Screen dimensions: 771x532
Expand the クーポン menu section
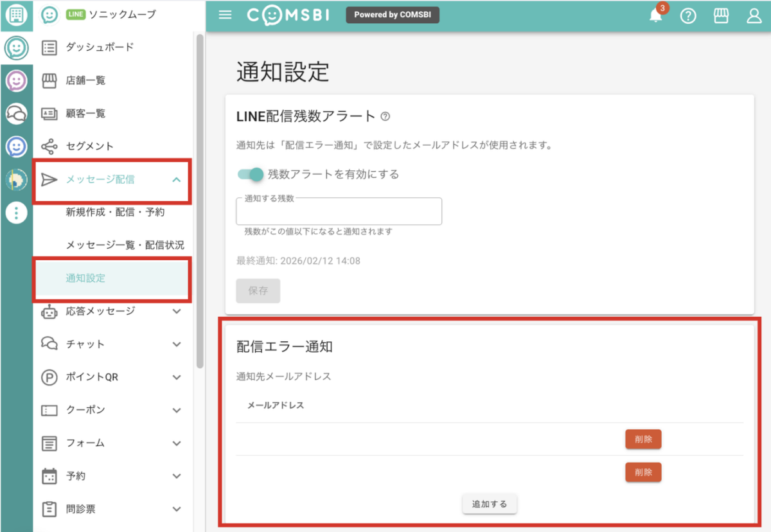point(177,410)
